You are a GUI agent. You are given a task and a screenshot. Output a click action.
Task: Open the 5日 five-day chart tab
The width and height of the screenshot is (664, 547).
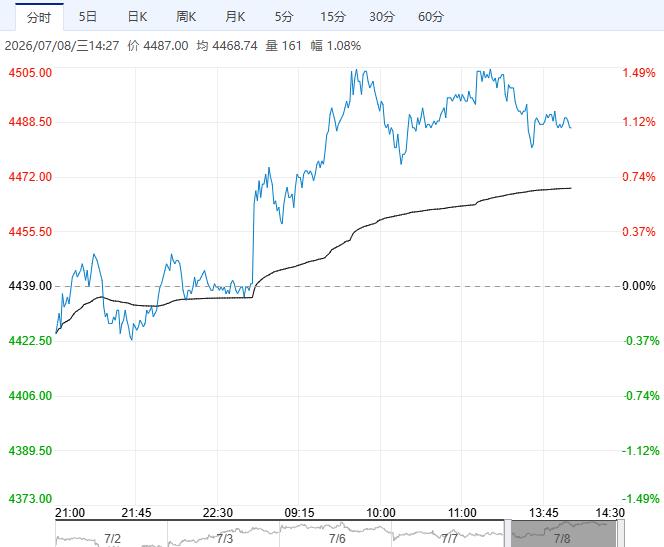88,17
